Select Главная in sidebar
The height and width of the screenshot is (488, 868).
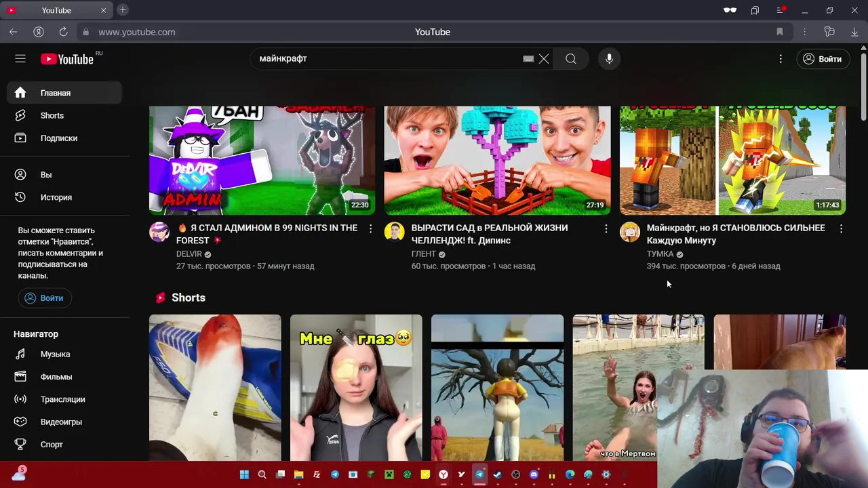64,93
